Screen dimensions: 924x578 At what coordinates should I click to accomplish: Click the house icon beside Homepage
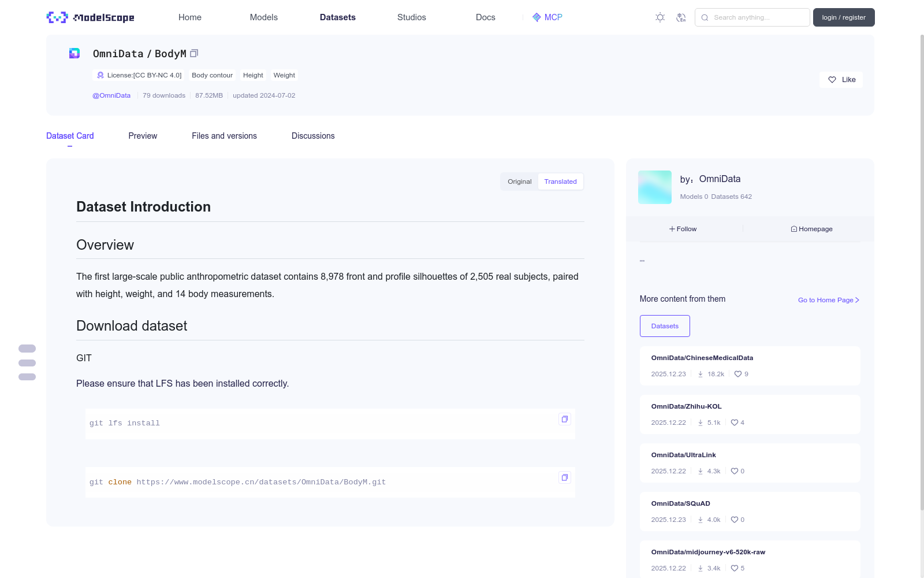click(x=794, y=229)
